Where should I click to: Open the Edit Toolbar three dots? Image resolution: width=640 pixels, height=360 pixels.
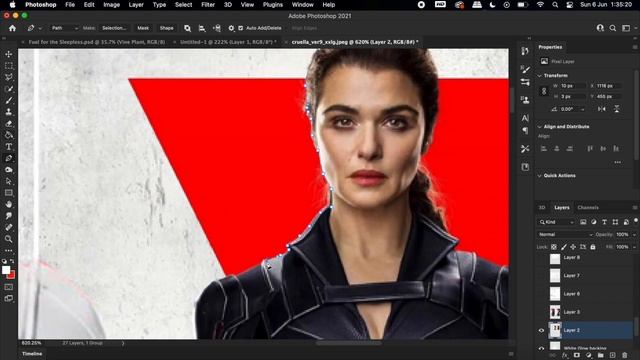pyautogui.click(x=9, y=250)
